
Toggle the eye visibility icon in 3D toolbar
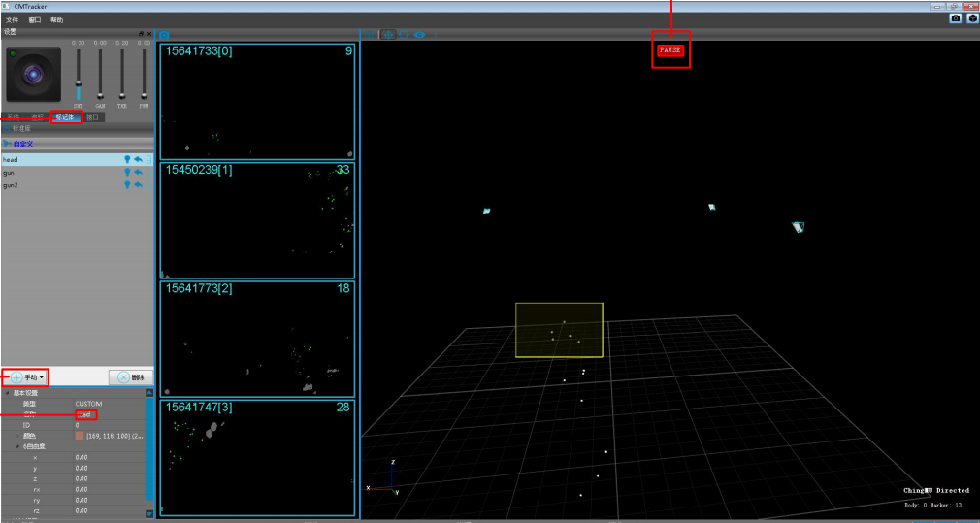pos(419,35)
